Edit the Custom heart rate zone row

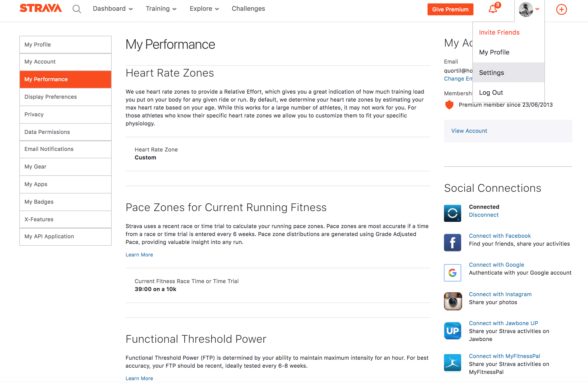point(278,154)
